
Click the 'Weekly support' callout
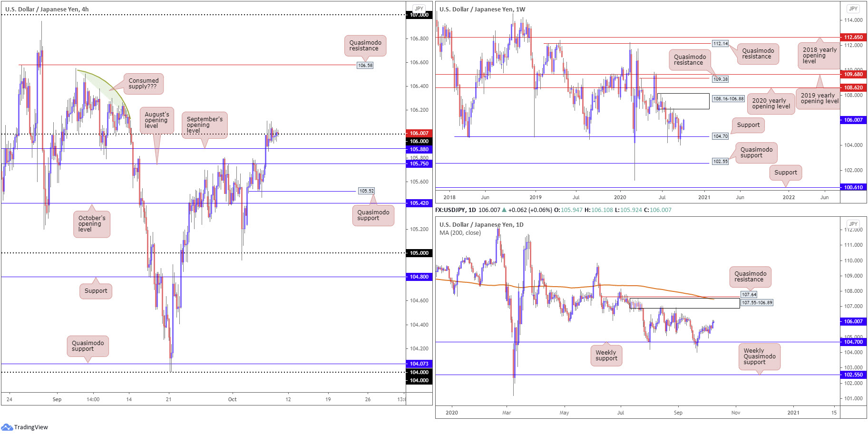[606, 356]
